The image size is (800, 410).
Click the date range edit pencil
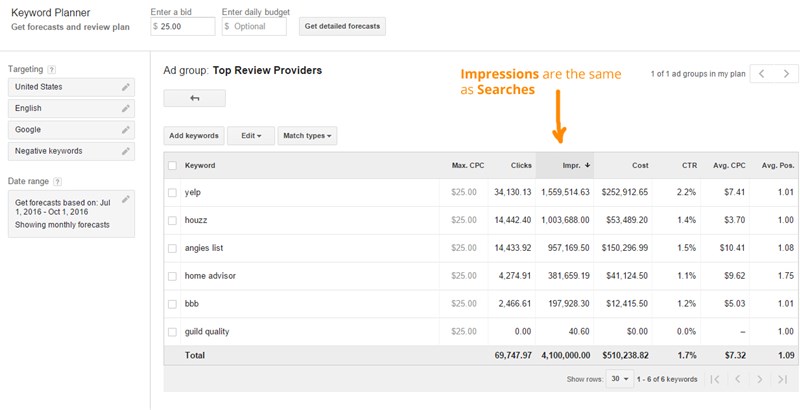click(125, 200)
